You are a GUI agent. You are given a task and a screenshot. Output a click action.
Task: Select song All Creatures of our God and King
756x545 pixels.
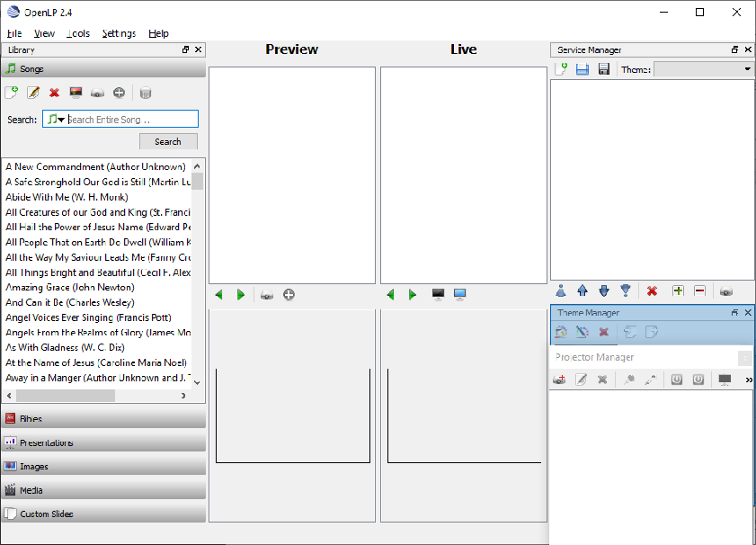(x=98, y=212)
